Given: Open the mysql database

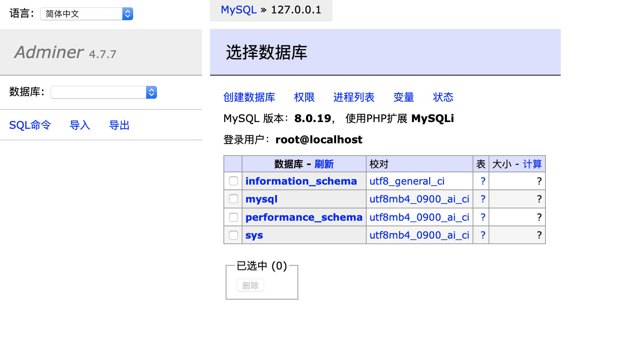Looking at the screenshot, I should 261,199.
